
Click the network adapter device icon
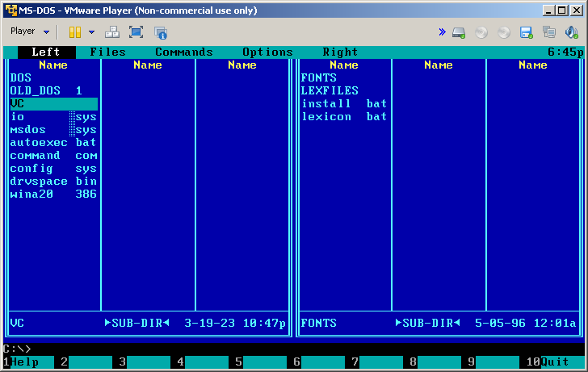coord(549,32)
